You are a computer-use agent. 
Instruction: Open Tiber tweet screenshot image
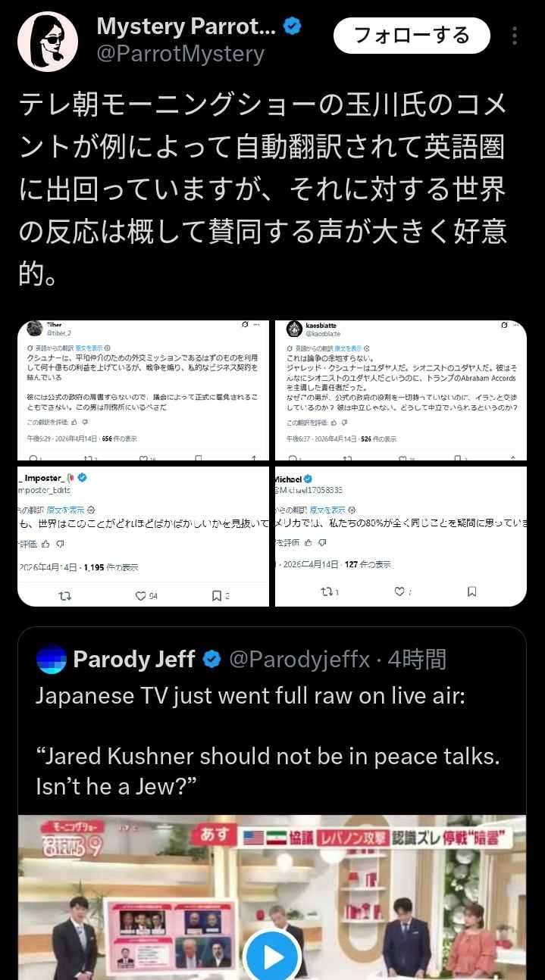(x=143, y=390)
